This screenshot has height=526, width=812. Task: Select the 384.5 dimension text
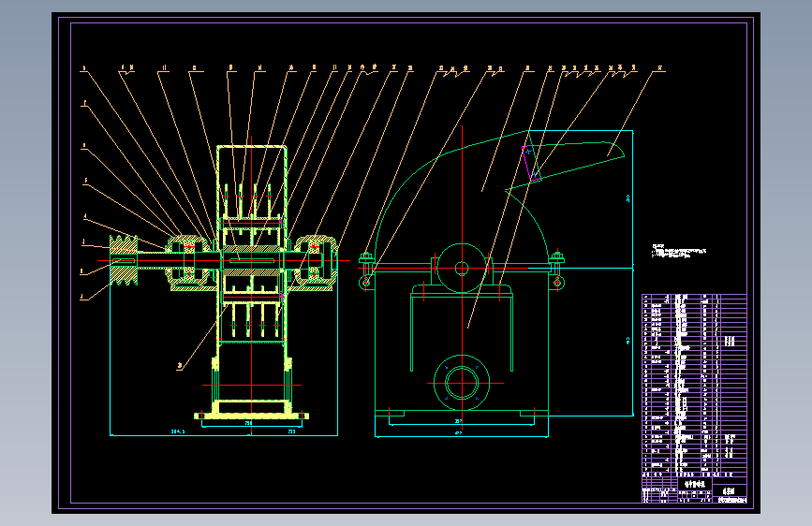(x=178, y=431)
